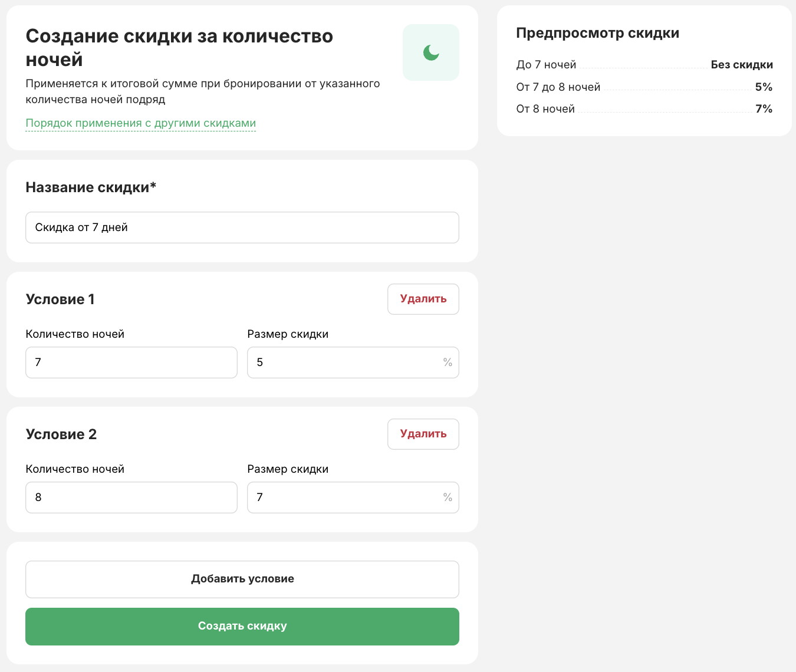The height and width of the screenshot is (672, 796).
Task: Click the 'До 7 ночей' preview row
Action: [644, 65]
